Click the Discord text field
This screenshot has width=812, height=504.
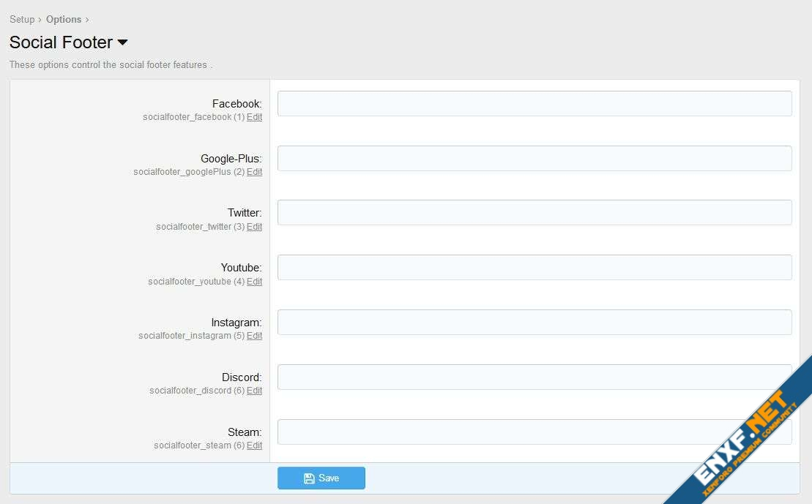click(x=534, y=377)
